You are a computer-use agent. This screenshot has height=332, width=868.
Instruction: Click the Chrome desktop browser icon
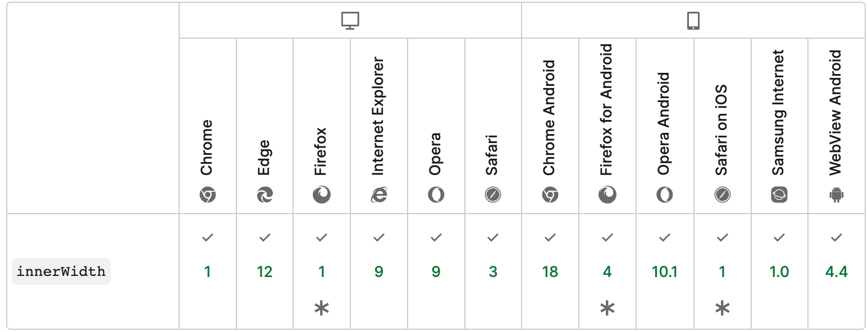tap(208, 195)
